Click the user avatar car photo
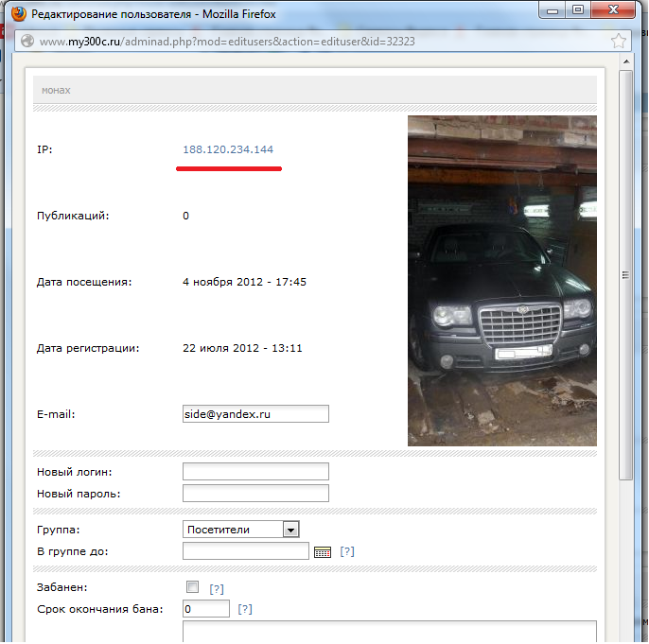Image resolution: width=649 pixels, height=644 pixels. [x=502, y=281]
